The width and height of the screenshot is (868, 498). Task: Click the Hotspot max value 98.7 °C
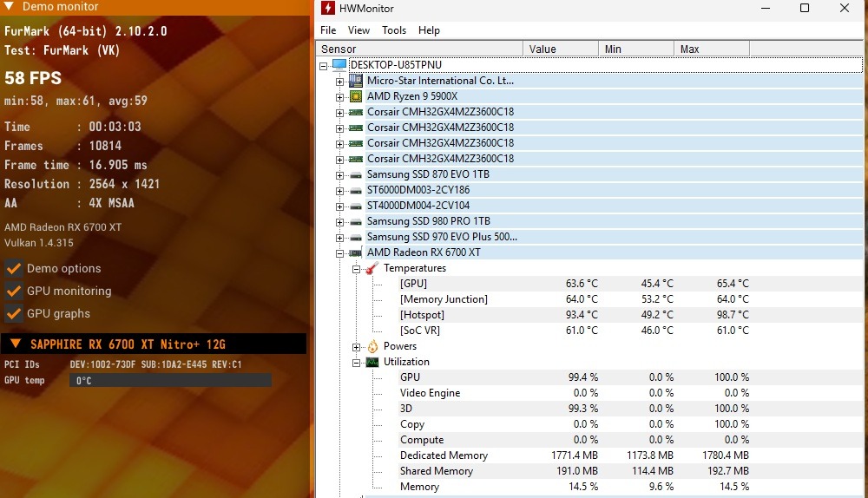[x=733, y=315]
